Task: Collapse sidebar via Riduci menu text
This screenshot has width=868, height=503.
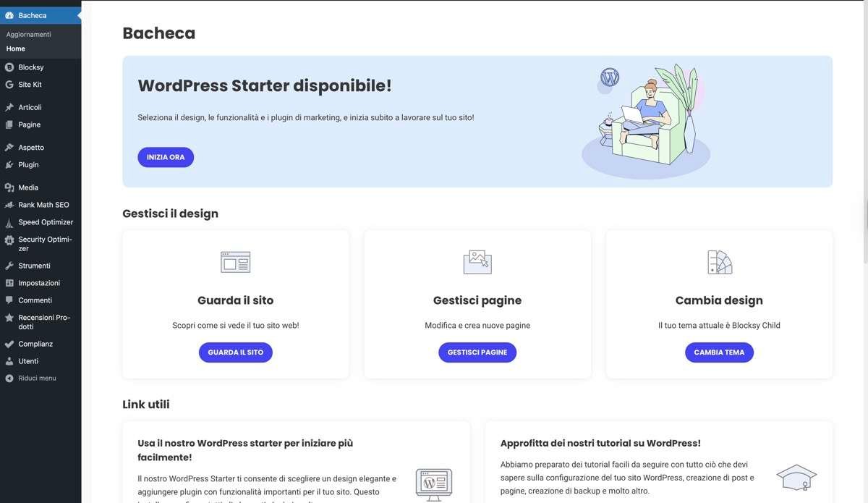Action: click(x=38, y=379)
